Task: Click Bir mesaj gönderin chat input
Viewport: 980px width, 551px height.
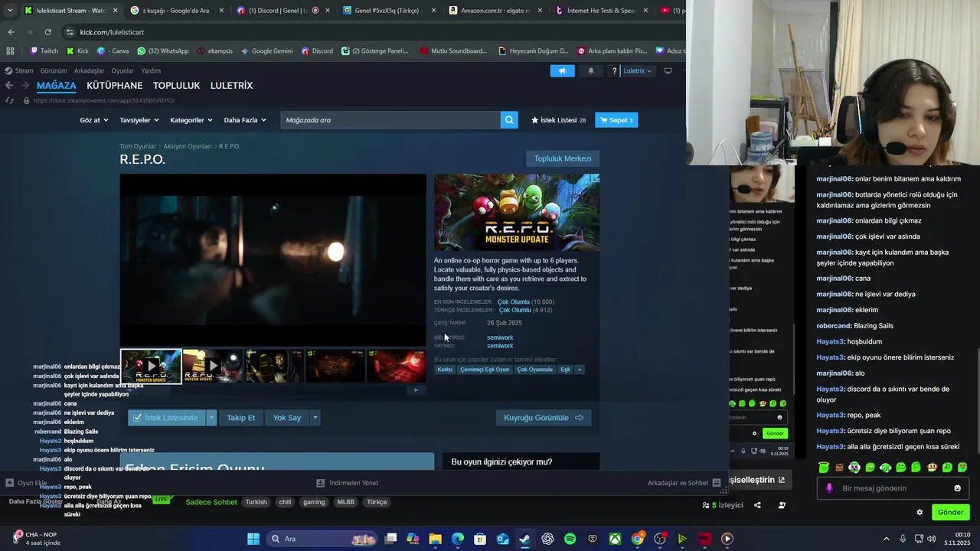Action: point(893,488)
